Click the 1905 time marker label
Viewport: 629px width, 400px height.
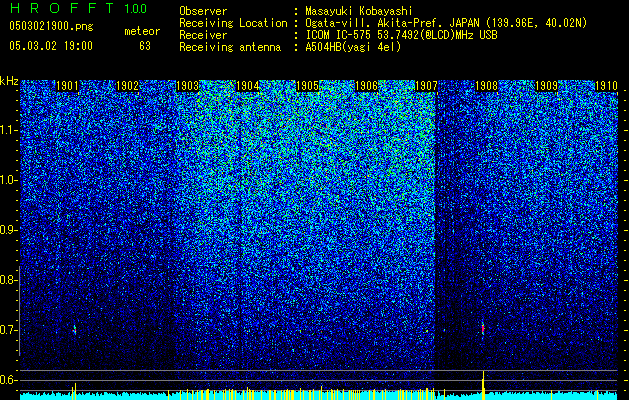307,86
